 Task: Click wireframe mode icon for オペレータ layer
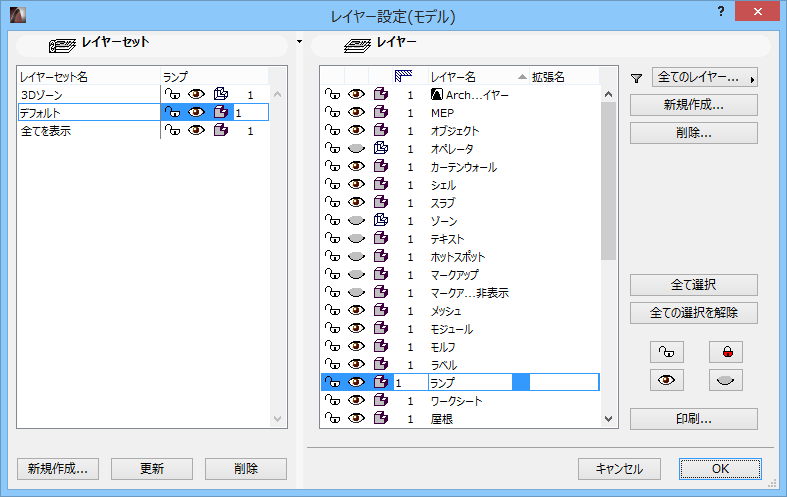tap(381, 149)
